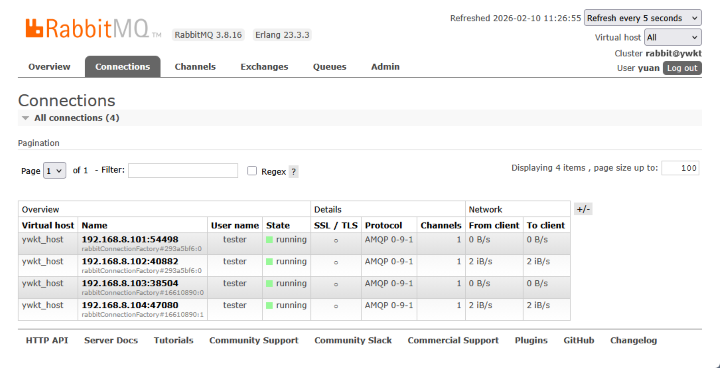Sort by Protocol column header

tap(383, 226)
